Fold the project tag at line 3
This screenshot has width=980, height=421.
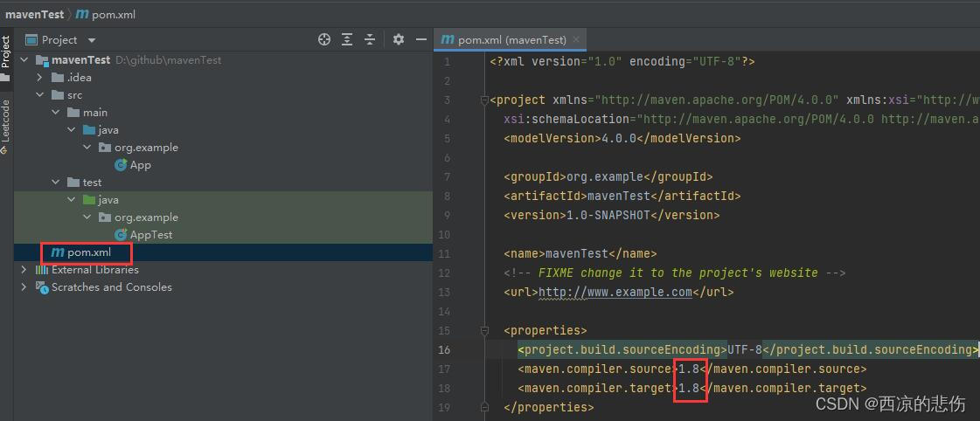[x=483, y=100]
